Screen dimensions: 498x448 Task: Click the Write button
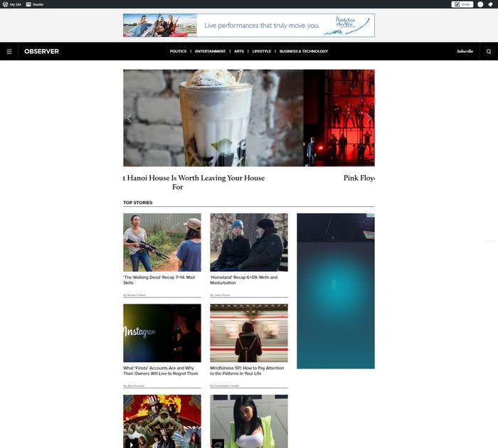(462, 4)
